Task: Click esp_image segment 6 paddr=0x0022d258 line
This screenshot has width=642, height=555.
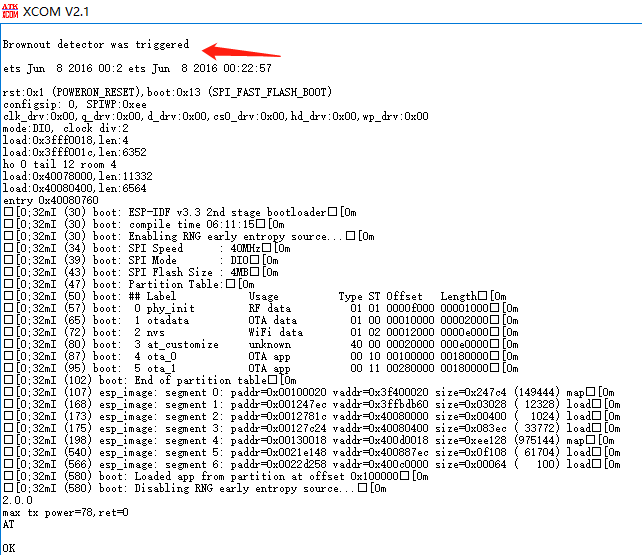Action: 312,465
